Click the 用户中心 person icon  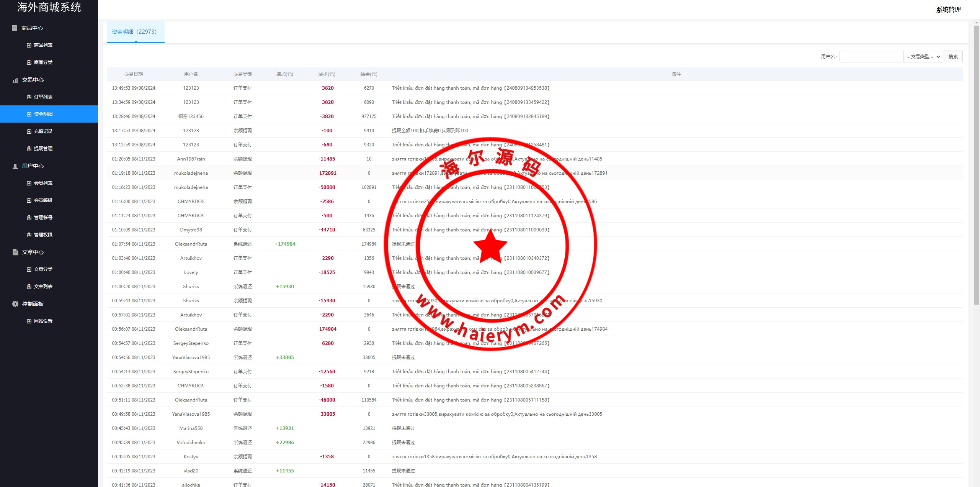[15, 166]
